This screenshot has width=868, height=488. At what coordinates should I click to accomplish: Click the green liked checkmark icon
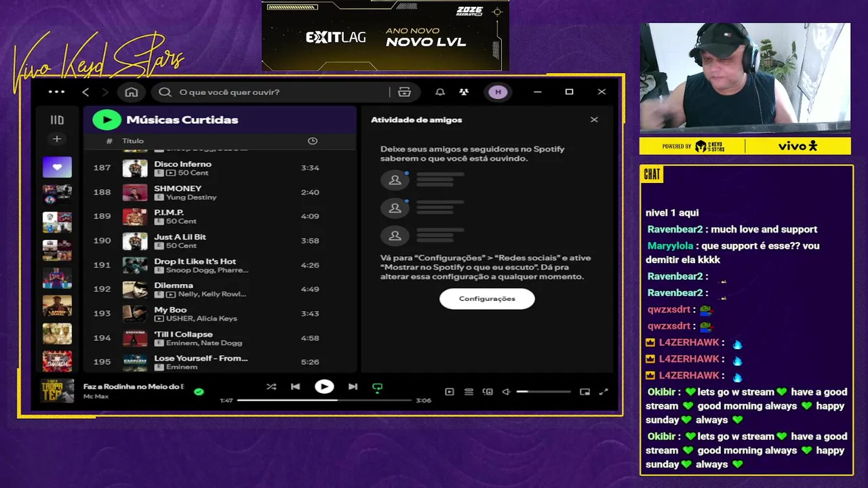[x=199, y=391]
